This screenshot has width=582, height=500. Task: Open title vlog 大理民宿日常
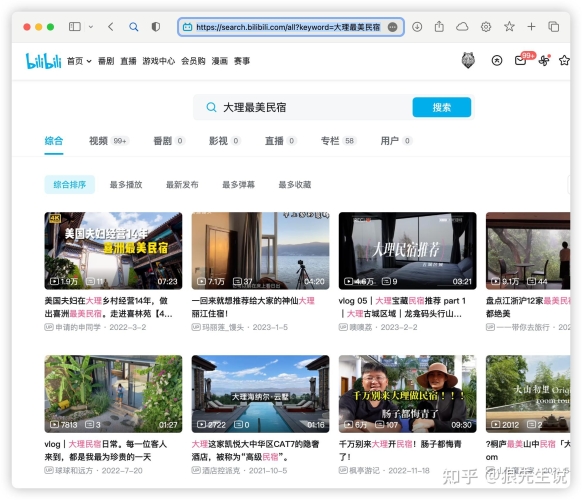click(x=106, y=451)
